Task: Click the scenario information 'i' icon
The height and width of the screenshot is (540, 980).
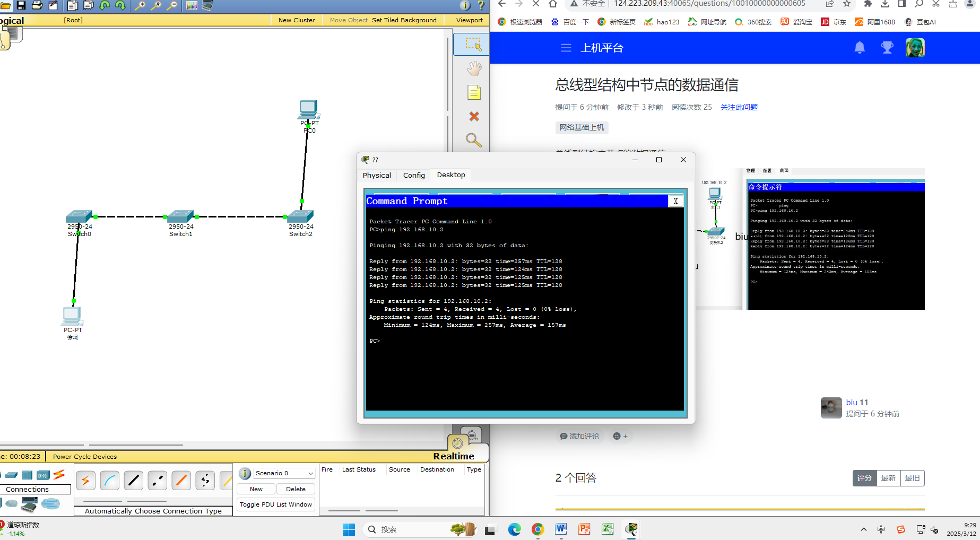Action: pos(245,473)
